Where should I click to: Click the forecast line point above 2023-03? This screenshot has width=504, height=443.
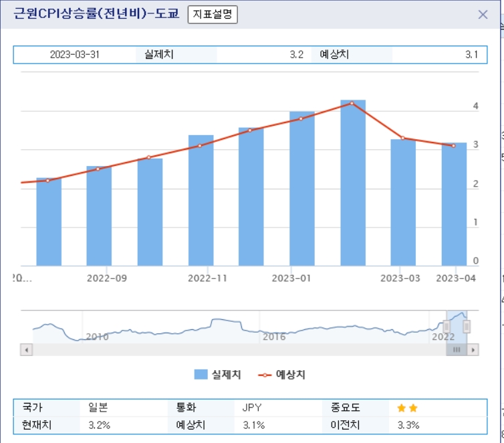(403, 138)
